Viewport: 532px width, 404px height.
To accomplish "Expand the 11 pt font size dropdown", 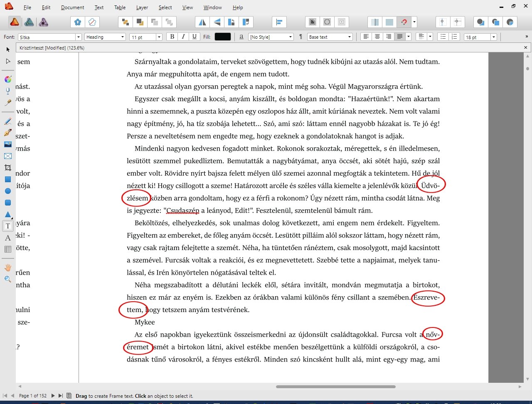I will [x=159, y=37].
